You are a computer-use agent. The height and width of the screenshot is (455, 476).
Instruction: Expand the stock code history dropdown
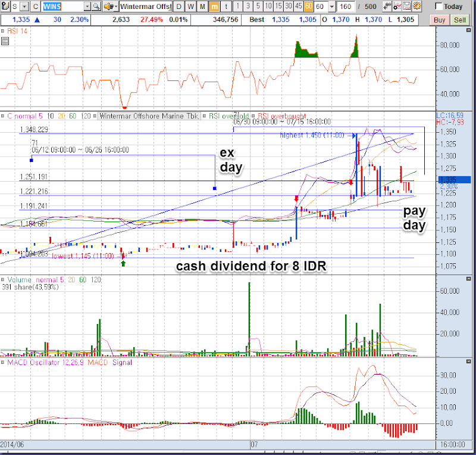[x=87, y=7]
